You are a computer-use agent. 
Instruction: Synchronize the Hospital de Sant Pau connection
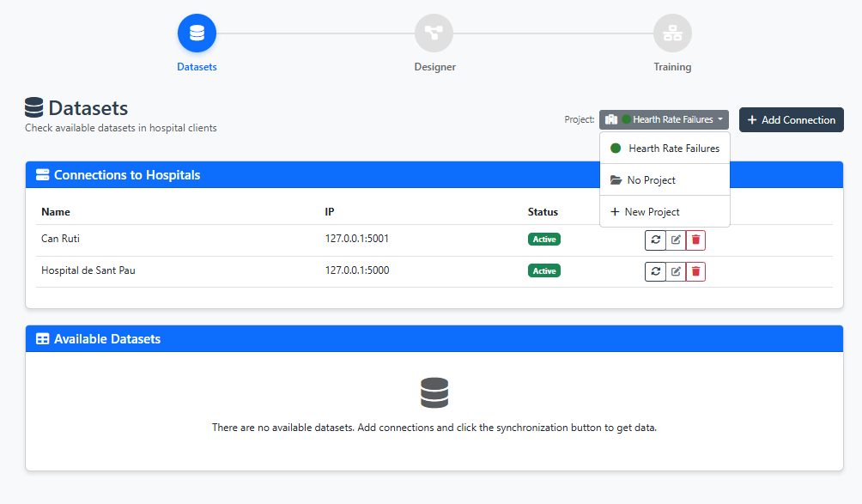(x=655, y=270)
